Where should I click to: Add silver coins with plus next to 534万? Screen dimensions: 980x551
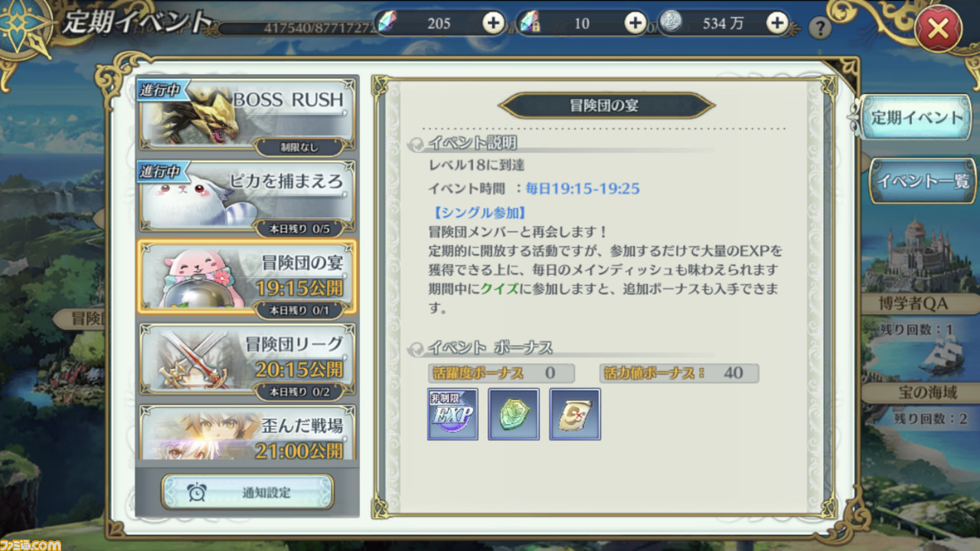pyautogui.click(x=777, y=23)
